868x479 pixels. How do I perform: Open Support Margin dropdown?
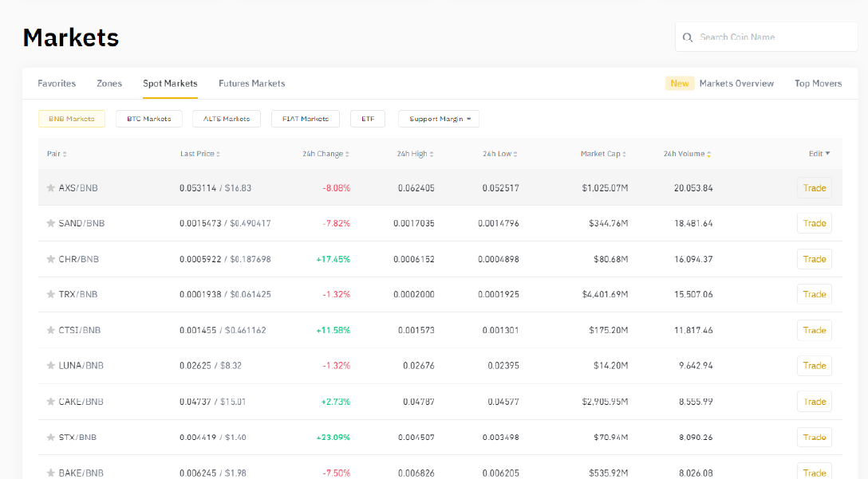pos(439,119)
